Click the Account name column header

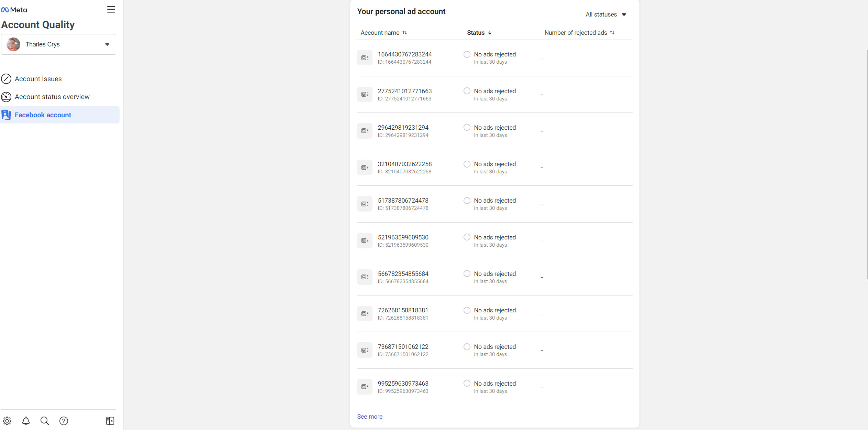(x=380, y=33)
